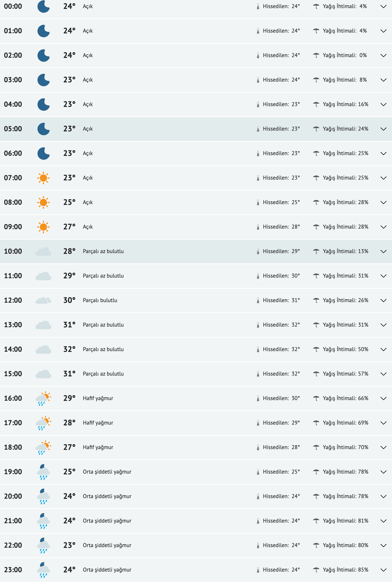Click the light rain icon at 16:00
The width and height of the screenshot is (392, 586).
[x=43, y=398]
